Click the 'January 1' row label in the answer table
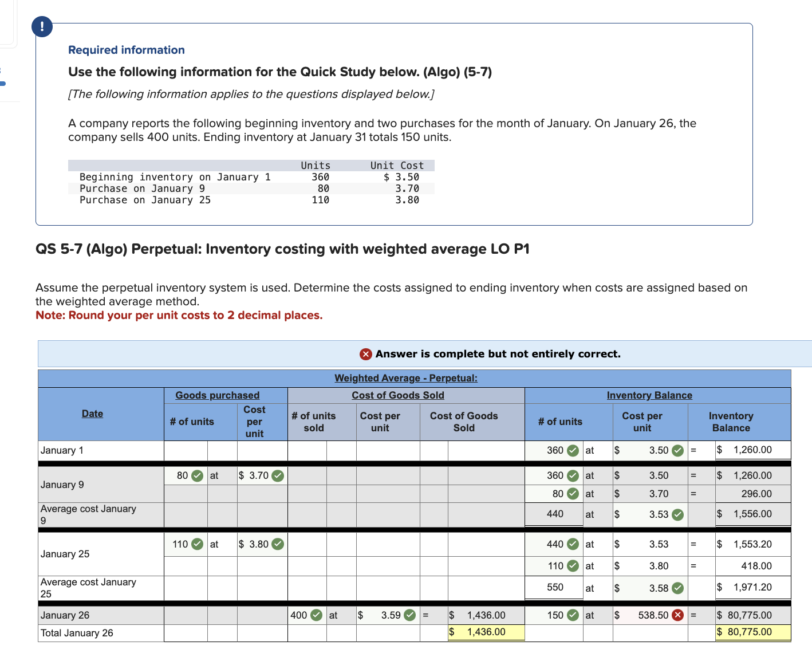Viewport: 812px width, 661px height. tap(62, 450)
